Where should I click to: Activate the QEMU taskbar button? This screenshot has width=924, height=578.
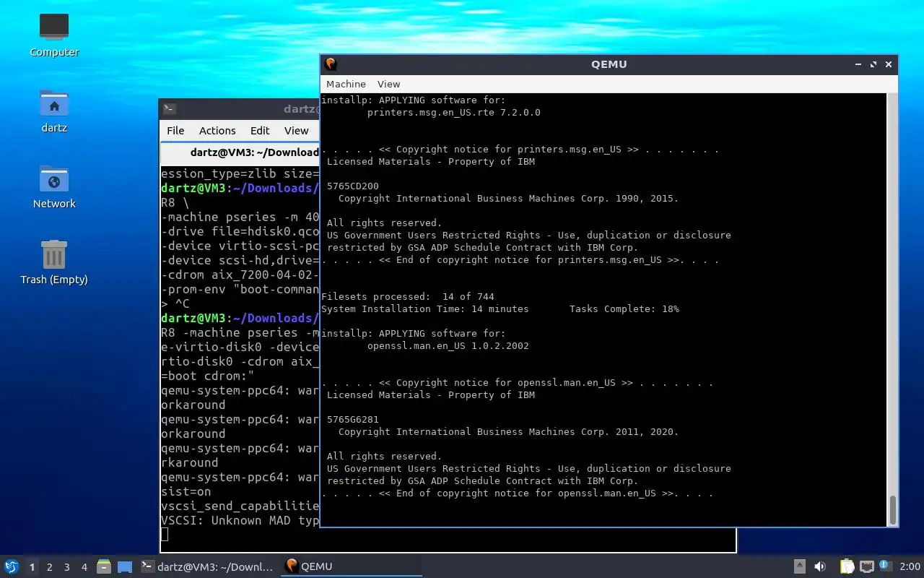coord(352,566)
